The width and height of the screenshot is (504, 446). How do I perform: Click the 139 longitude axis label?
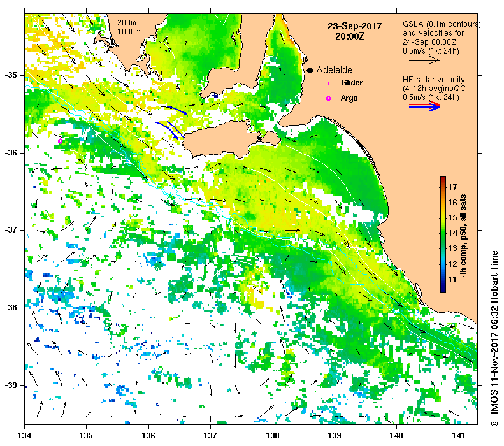tap(335, 436)
